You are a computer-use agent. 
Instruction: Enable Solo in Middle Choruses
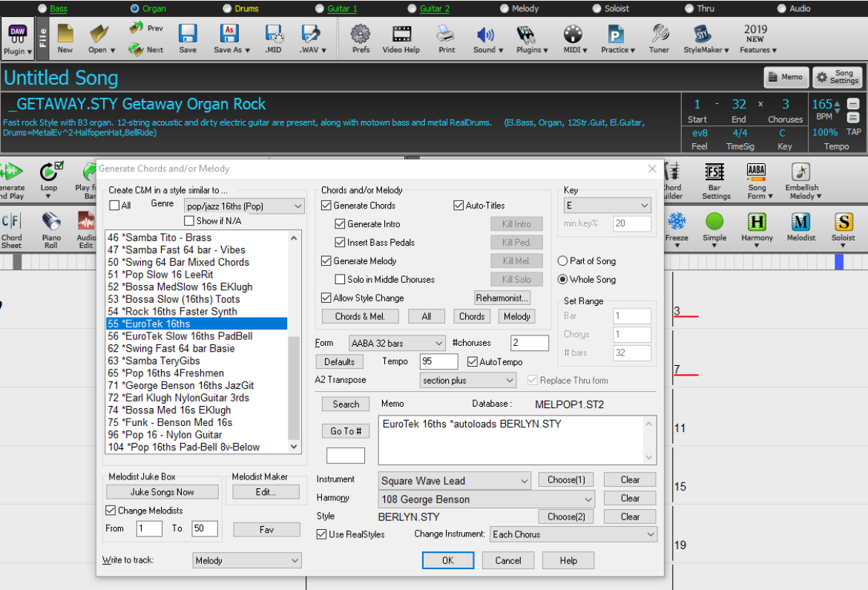click(340, 279)
